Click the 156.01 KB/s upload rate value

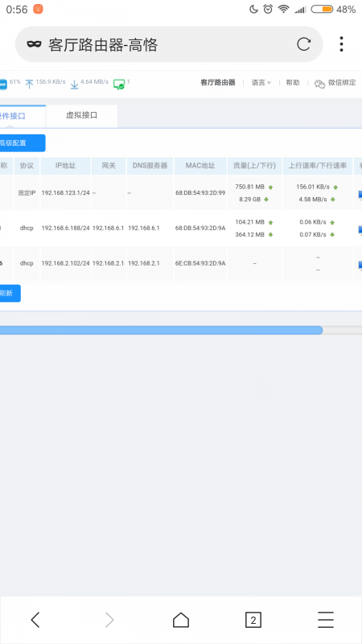click(313, 187)
